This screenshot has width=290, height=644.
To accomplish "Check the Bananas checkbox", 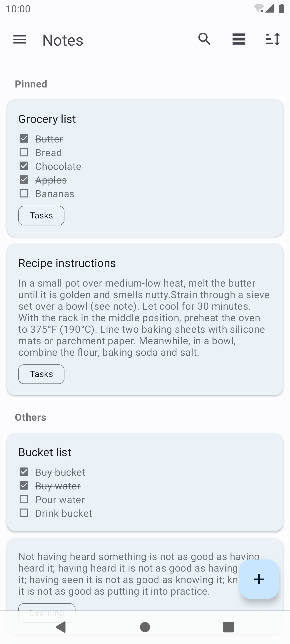I will 24,193.
